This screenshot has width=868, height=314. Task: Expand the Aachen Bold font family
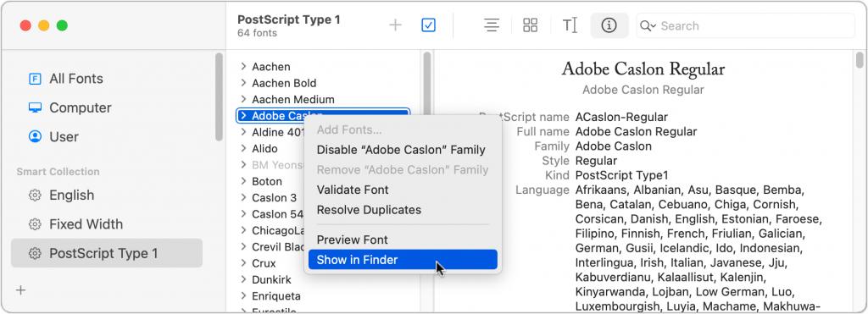[243, 83]
